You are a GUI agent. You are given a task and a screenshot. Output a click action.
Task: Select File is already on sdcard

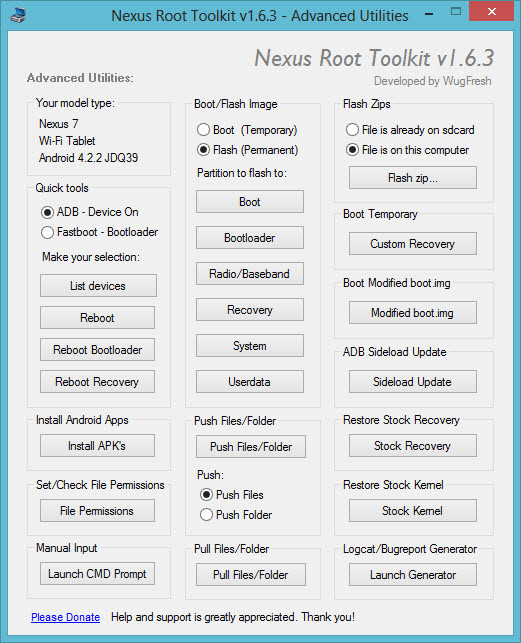click(x=410, y=130)
